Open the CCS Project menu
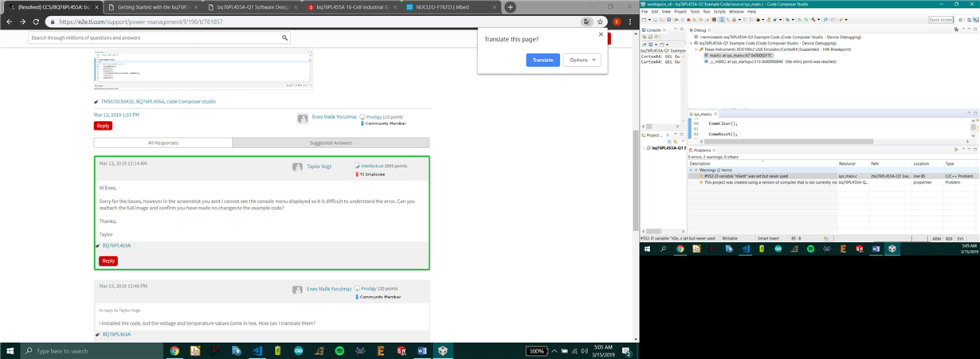 (680, 12)
